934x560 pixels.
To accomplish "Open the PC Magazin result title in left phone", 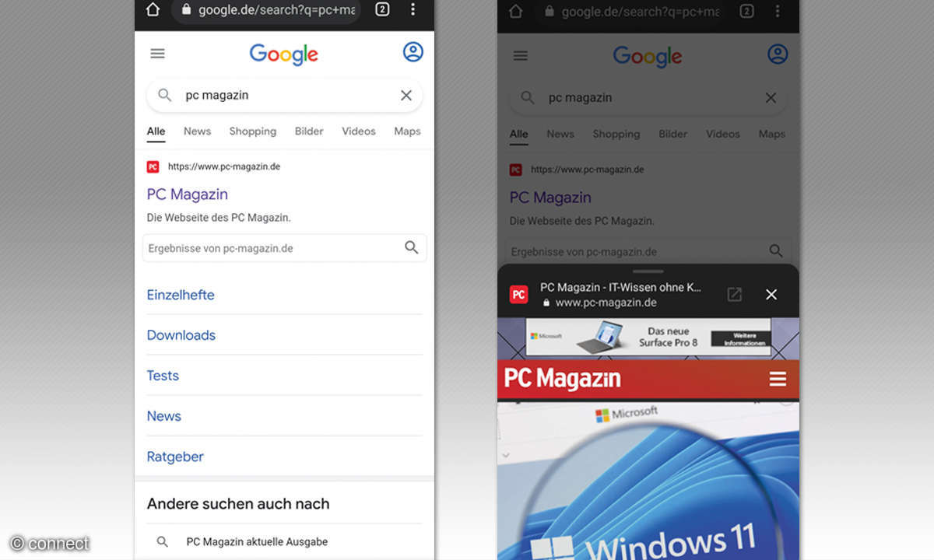I will [x=188, y=194].
